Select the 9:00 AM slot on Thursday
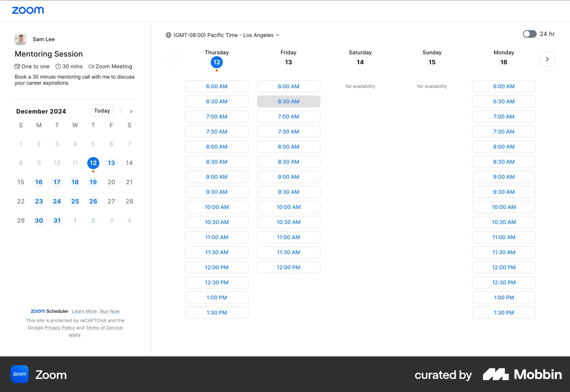 tap(217, 177)
